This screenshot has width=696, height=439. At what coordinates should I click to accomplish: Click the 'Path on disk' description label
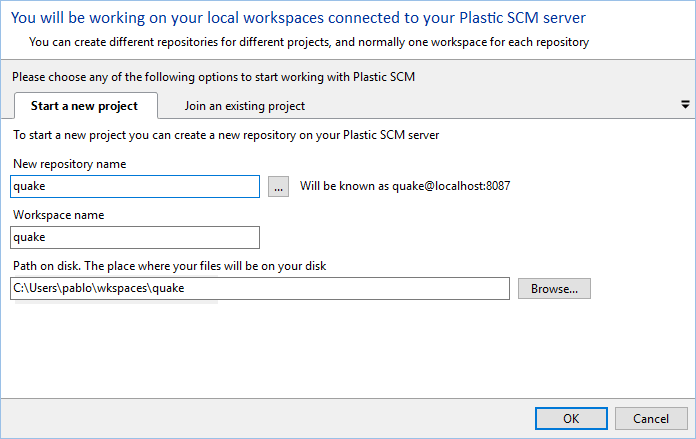coord(170,266)
